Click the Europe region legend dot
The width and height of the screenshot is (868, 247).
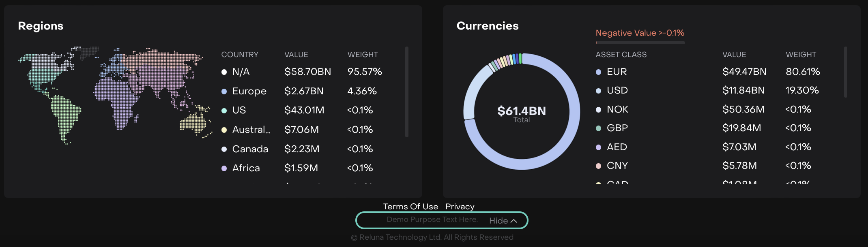(224, 92)
